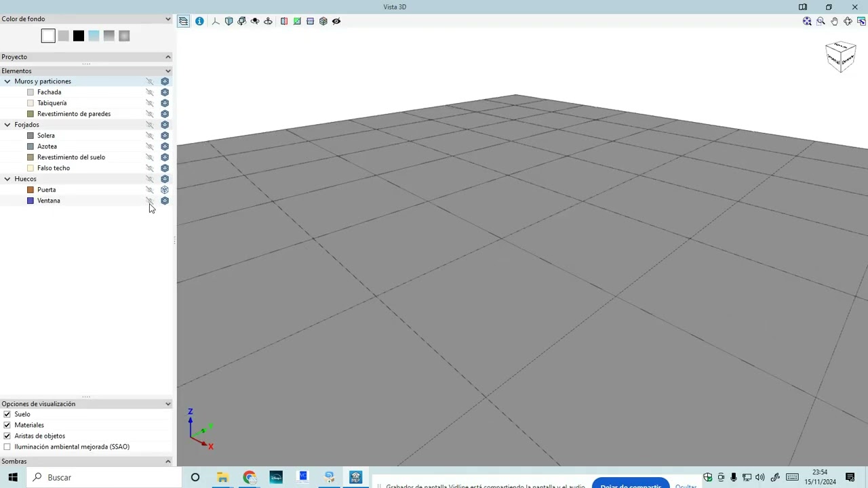Select light gray background color swatch
Screen dimensions: 868x488
tap(63, 36)
